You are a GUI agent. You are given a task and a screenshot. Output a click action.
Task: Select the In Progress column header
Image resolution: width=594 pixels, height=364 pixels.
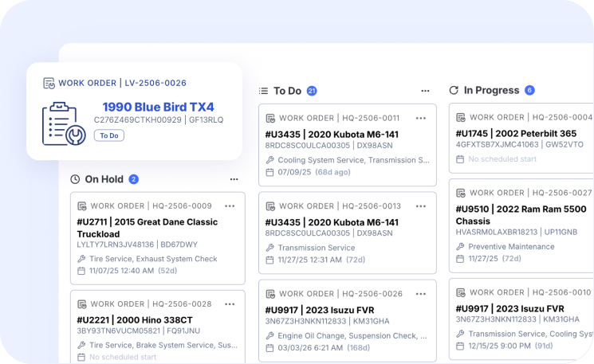491,91
